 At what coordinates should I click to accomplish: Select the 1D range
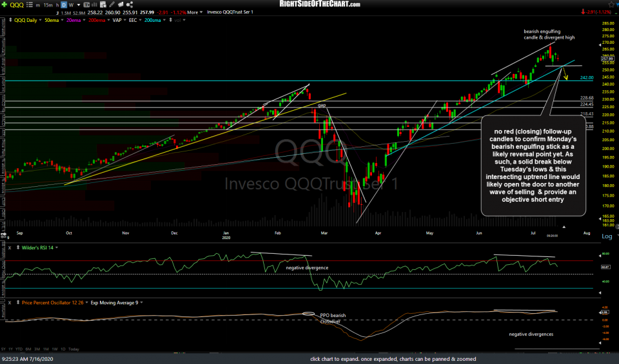click(x=63, y=349)
